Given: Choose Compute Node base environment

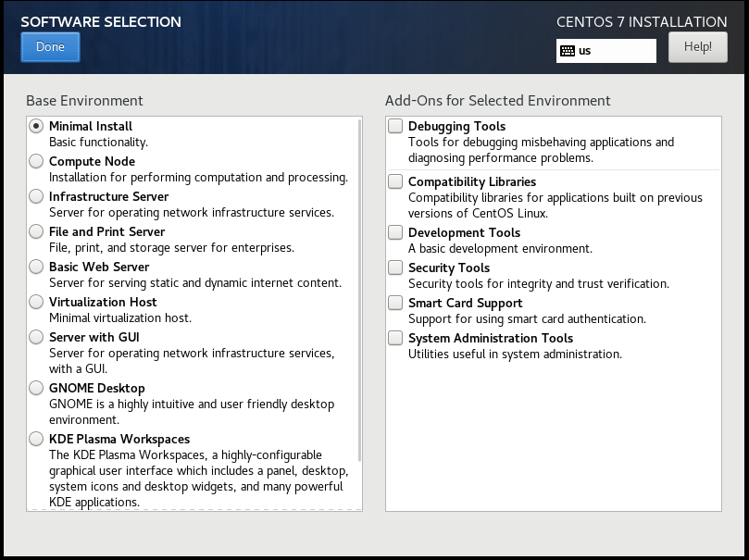Looking at the screenshot, I should [36, 161].
